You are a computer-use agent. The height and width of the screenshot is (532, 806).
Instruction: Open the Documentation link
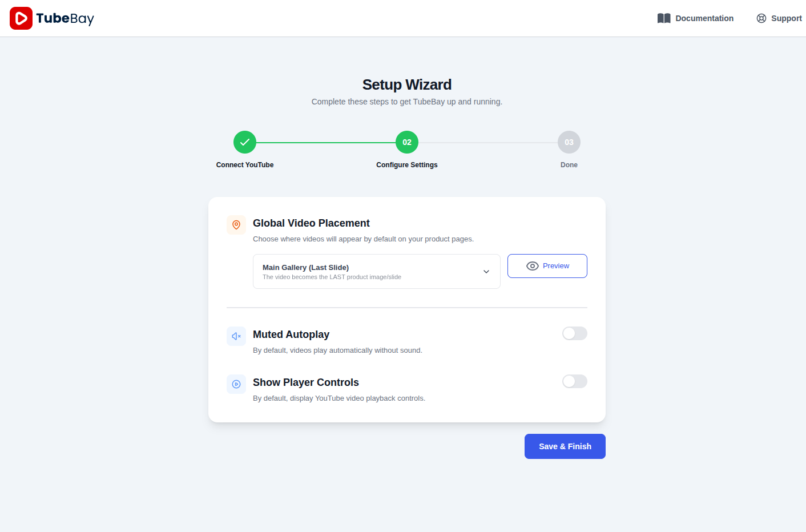[x=704, y=18]
